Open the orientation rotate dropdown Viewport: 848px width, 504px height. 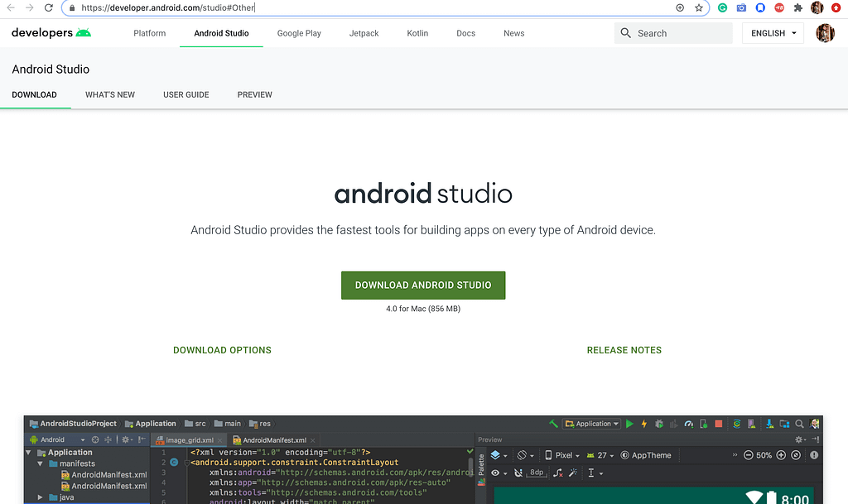click(525, 455)
